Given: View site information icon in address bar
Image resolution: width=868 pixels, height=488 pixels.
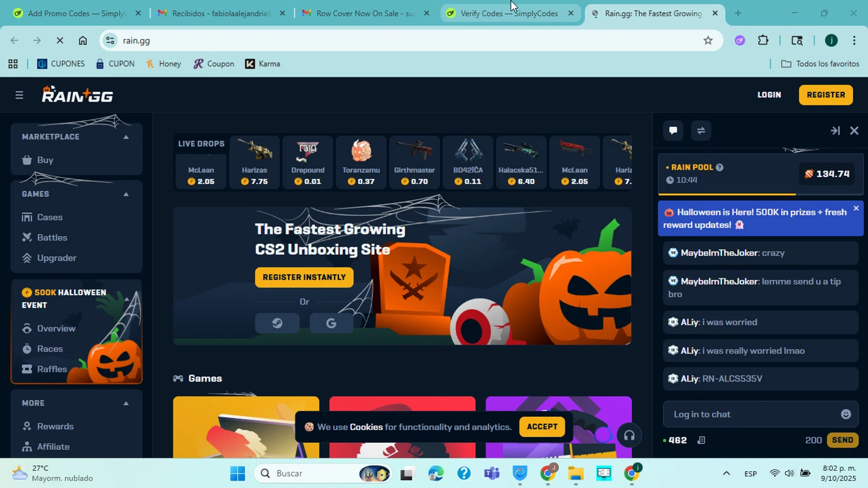Looking at the screenshot, I should coord(110,41).
